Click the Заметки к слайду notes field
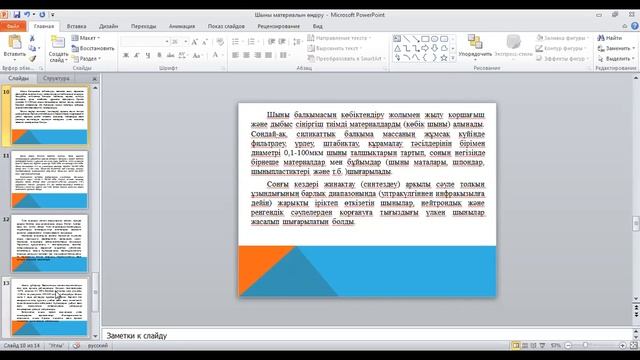640x360 pixels. click(367, 336)
